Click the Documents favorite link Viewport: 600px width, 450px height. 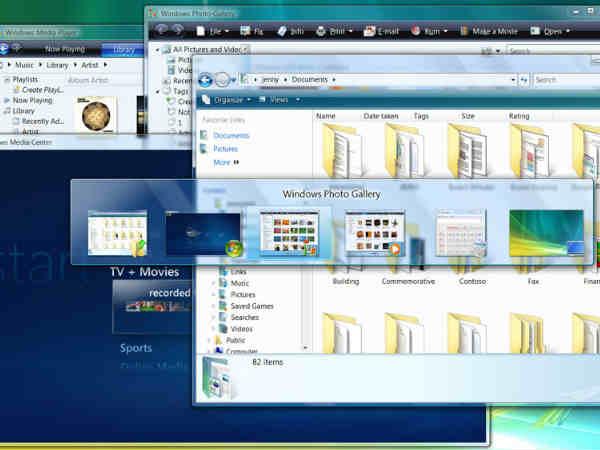pyautogui.click(x=231, y=135)
